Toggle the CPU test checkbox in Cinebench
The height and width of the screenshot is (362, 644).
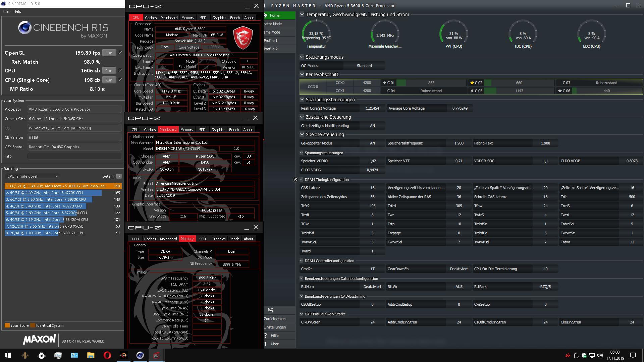pyautogui.click(x=120, y=70)
